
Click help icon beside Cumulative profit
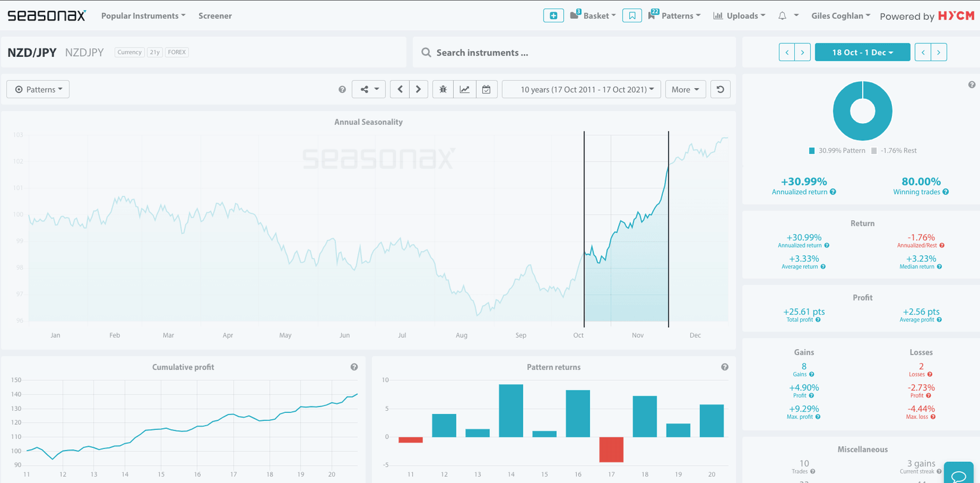point(354,367)
